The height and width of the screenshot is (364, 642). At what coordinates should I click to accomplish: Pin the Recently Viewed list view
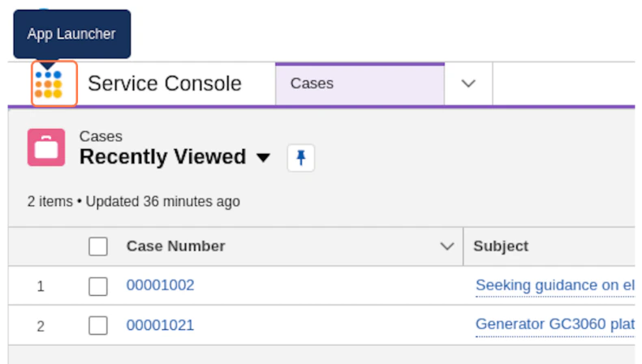click(300, 158)
